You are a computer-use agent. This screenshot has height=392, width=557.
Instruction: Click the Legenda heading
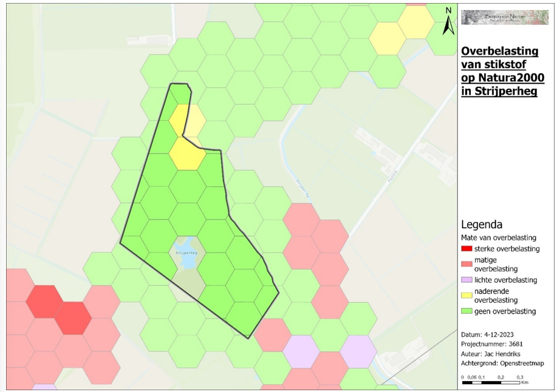click(482, 224)
